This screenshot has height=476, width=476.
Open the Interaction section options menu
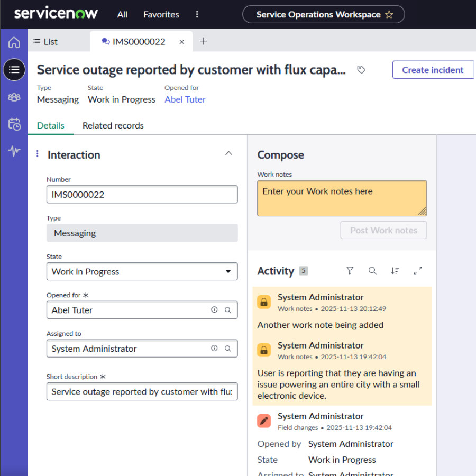tap(38, 153)
